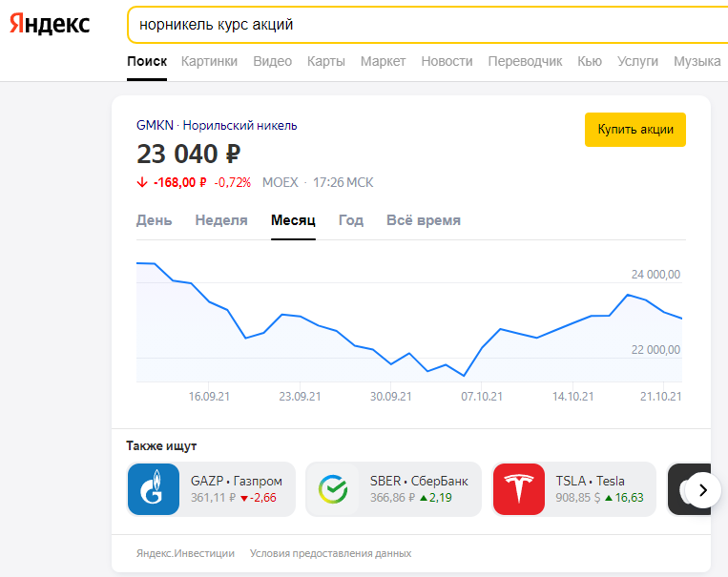Select the Поиск tab
The image size is (728, 577).
[147, 61]
